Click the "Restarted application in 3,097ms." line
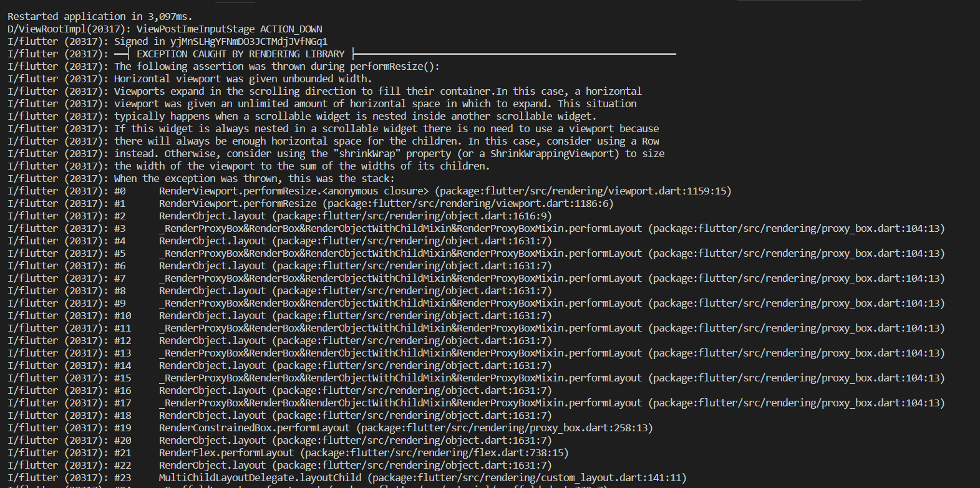Image resolution: width=980 pixels, height=488 pixels. point(100,17)
